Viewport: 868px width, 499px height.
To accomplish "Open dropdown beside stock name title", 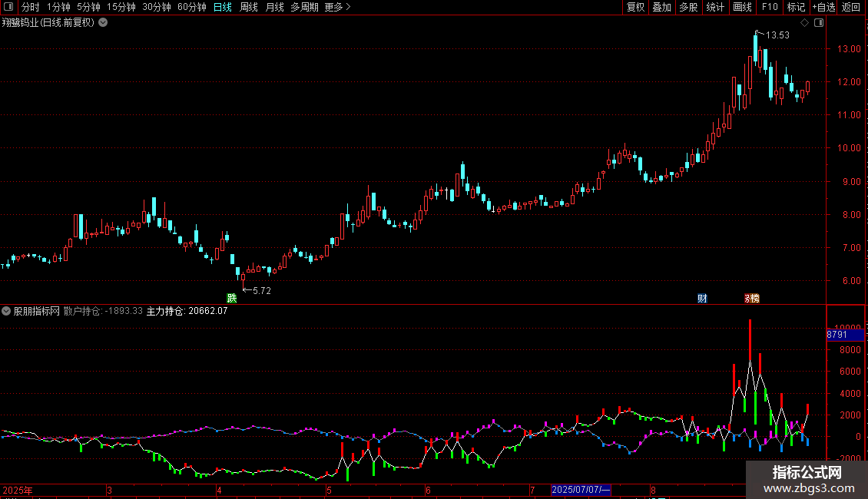I will pyautogui.click(x=103, y=23).
